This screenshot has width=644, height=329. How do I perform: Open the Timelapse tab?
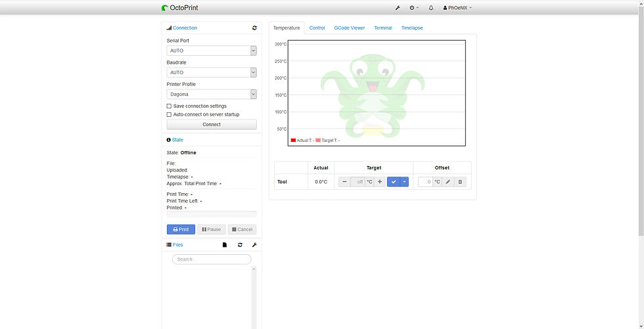tap(412, 28)
